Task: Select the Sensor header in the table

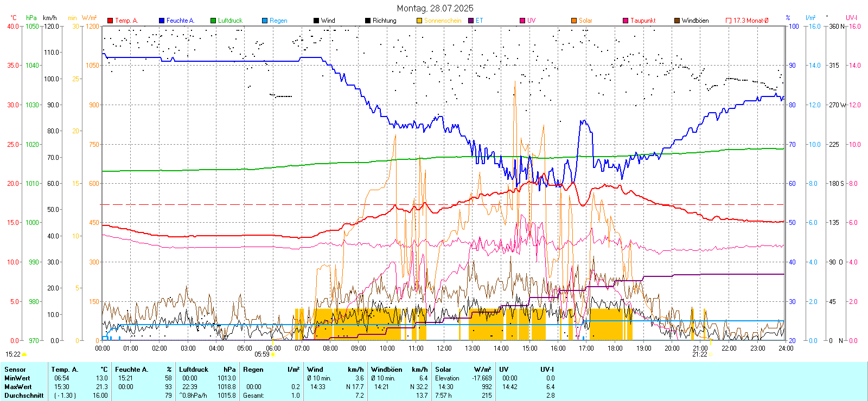Action: (15, 370)
